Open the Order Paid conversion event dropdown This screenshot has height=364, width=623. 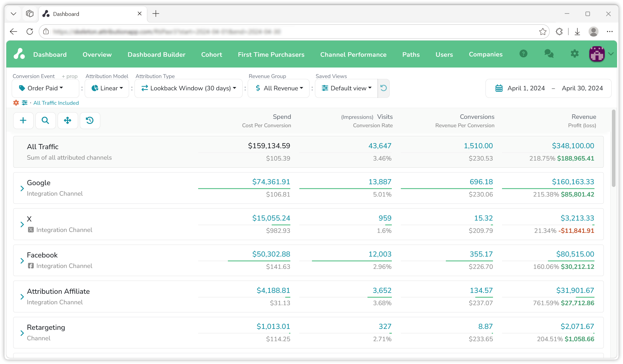(x=45, y=88)
